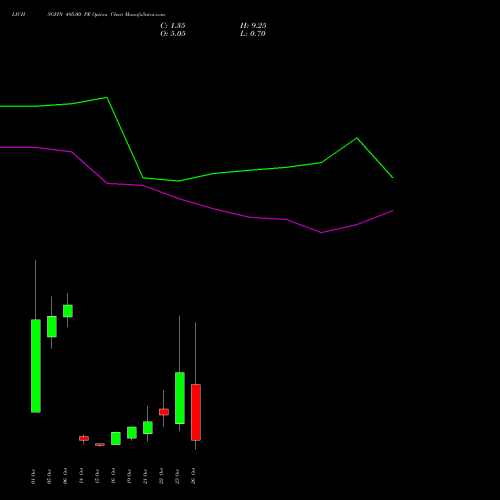Click the low price value L: 0.70

[x=253, y=34]
